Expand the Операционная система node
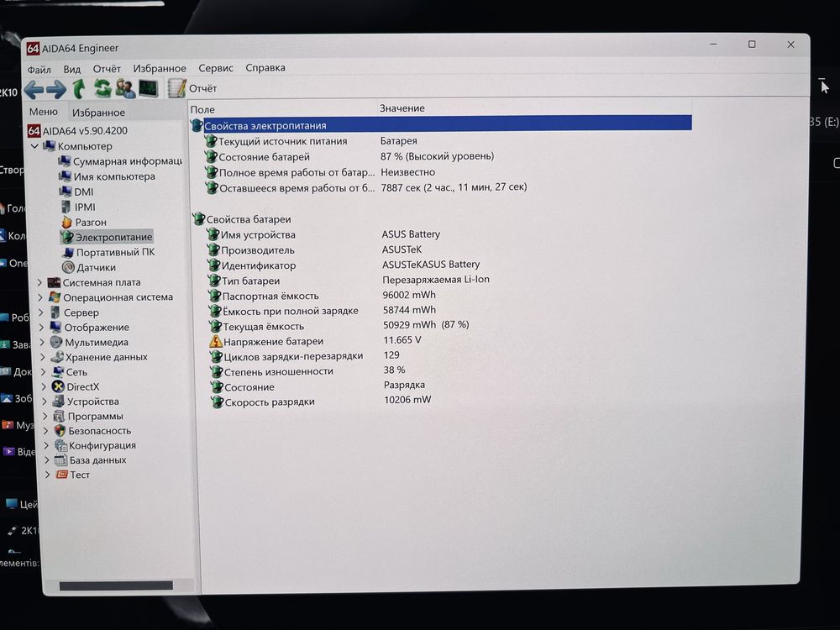The height and width of the screenshot is (630, 840). 40,297
